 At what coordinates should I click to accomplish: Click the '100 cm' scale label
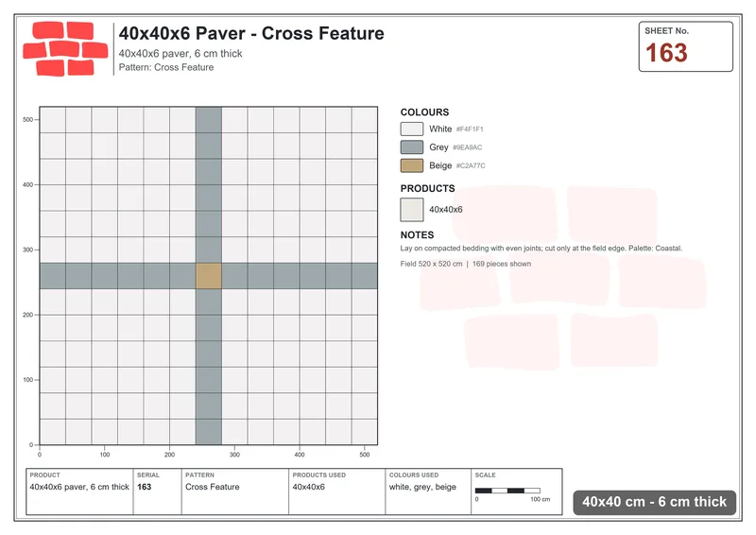click(x=540, y=499)
